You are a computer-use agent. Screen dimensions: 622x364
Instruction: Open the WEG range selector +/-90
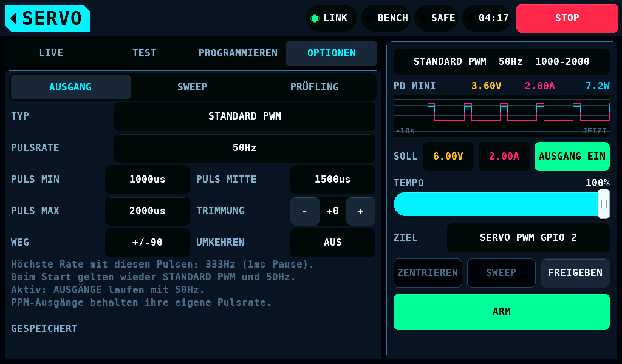148,243
